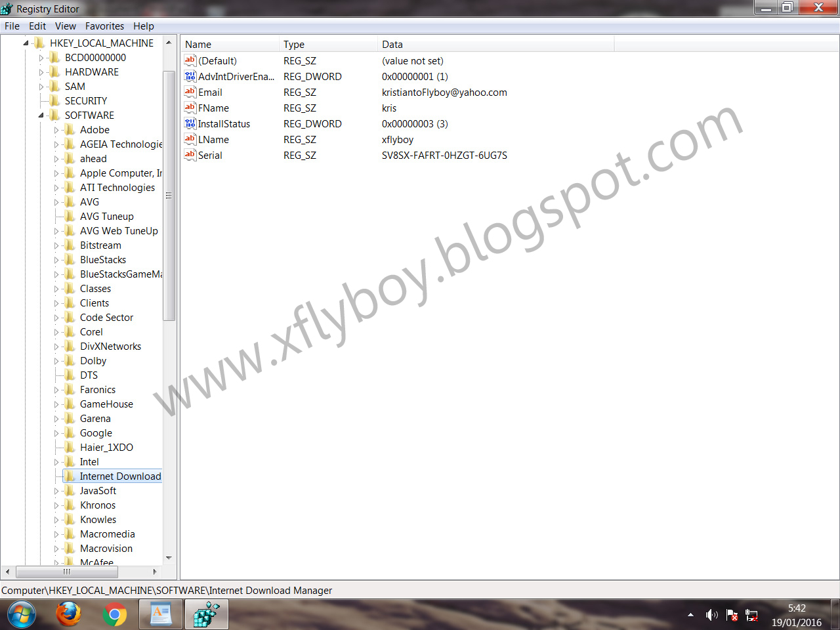This screenshot has width=840, height=630.
Task: Select the (Default) value icon
Action: click(x=190, y=60)
